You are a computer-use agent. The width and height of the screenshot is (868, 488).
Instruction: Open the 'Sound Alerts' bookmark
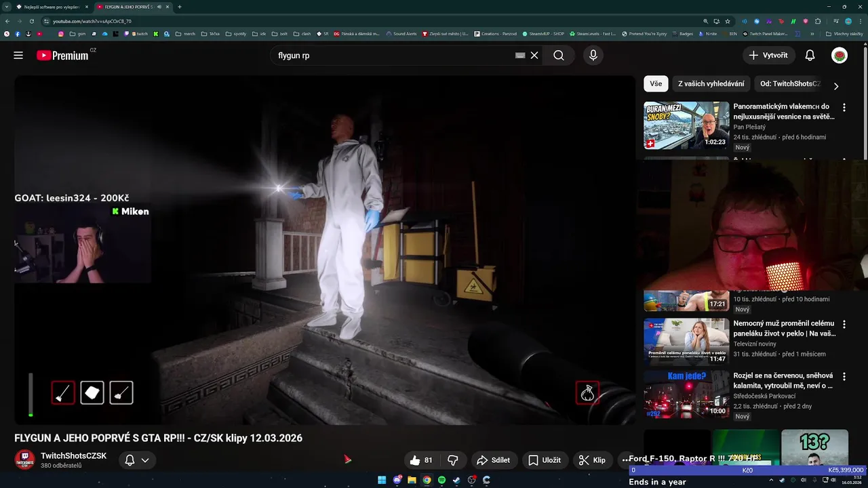coord(401,34)
